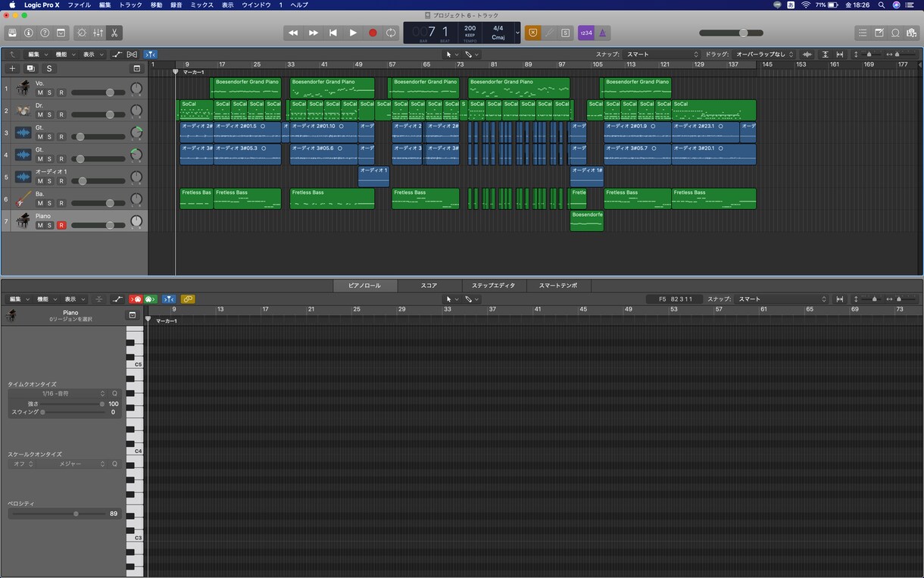Open tracks area 表示 menu
This screenshot has width=924, height=578.
pos(92,55)
